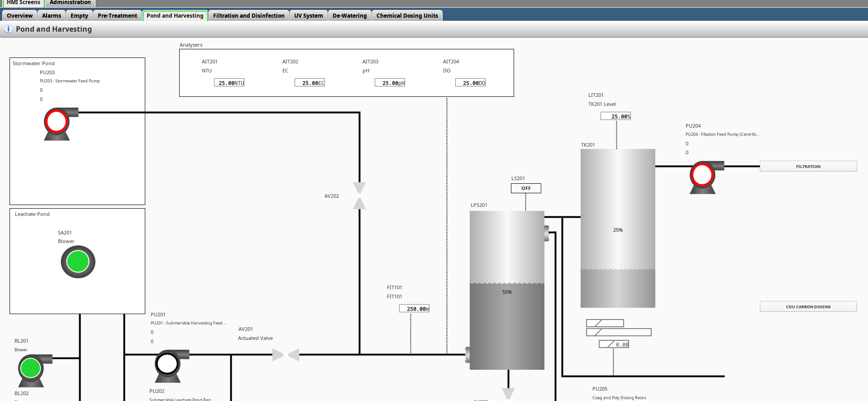This screenshot has width=868, height=401.
Task: Click the TK201 tank graphic
Action: point(618,228)
